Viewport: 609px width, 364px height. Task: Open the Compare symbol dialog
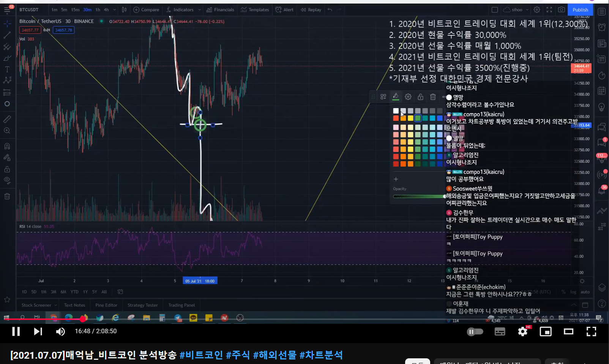[x=146, y=9]
